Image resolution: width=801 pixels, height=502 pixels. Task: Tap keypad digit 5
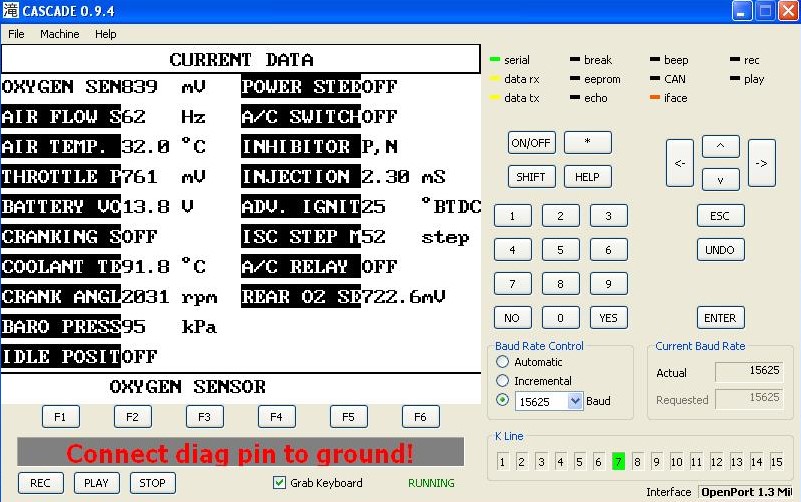click(560, 250)
